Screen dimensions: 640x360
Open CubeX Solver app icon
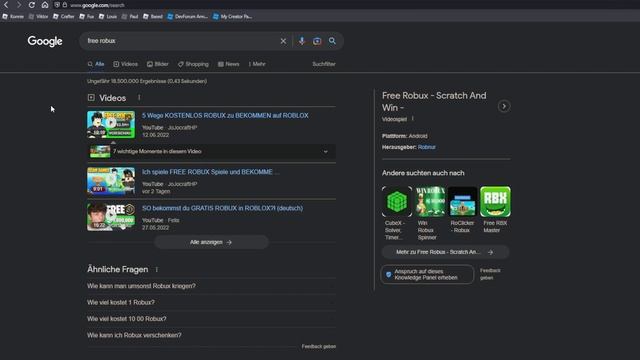[396, 202]
